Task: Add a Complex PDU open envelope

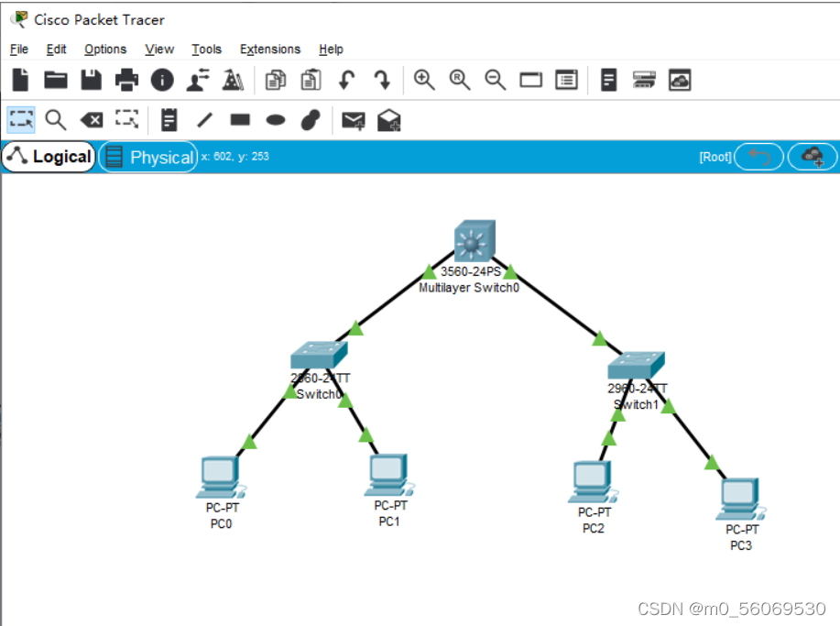Action: tap(389, 120)
